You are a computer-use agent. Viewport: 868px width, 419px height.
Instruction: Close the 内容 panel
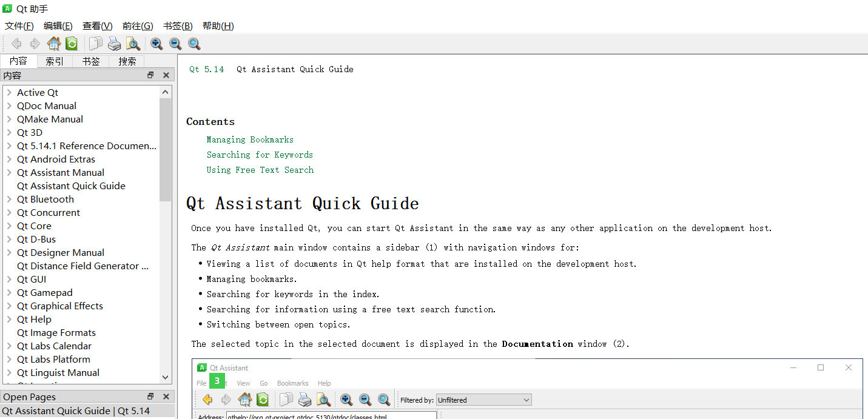pos(166,75)
